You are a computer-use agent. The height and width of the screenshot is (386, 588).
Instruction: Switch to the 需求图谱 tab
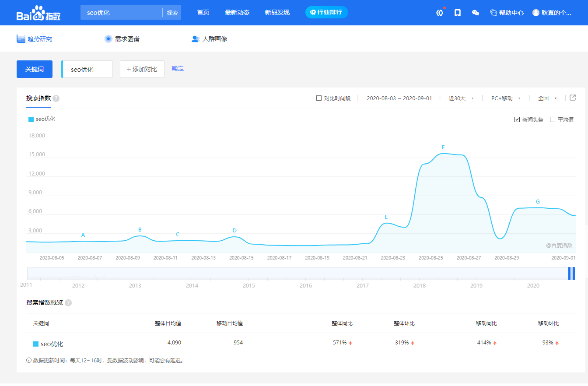[x=122, y=39]
